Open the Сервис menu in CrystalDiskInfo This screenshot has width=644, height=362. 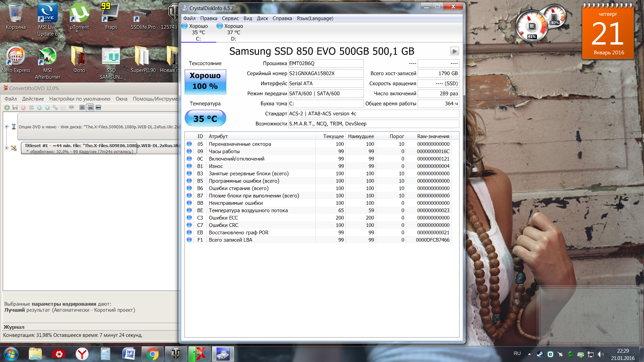tap(230, 18)
